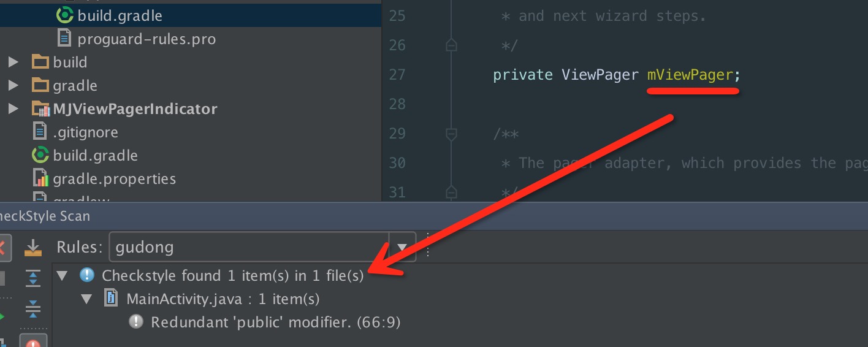Collapse the MainActivity.java results node
This screenshot has width=868, height=347.
pyautogui.click(x=86, y=299)
